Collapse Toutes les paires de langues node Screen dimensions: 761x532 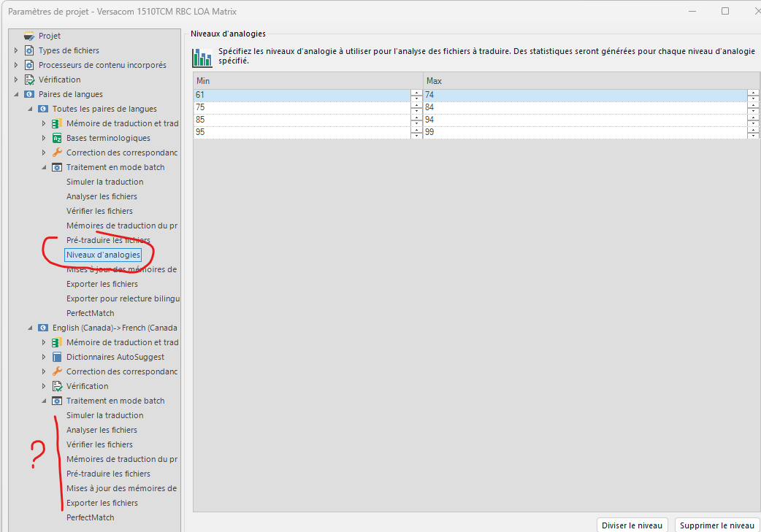point(30,109)
